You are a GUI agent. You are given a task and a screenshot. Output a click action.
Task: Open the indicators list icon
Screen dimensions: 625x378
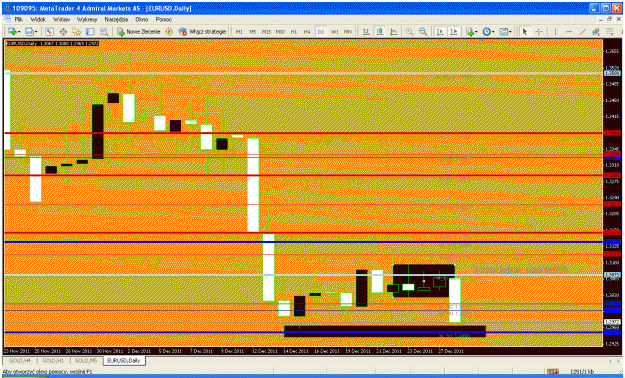(470, 32)
